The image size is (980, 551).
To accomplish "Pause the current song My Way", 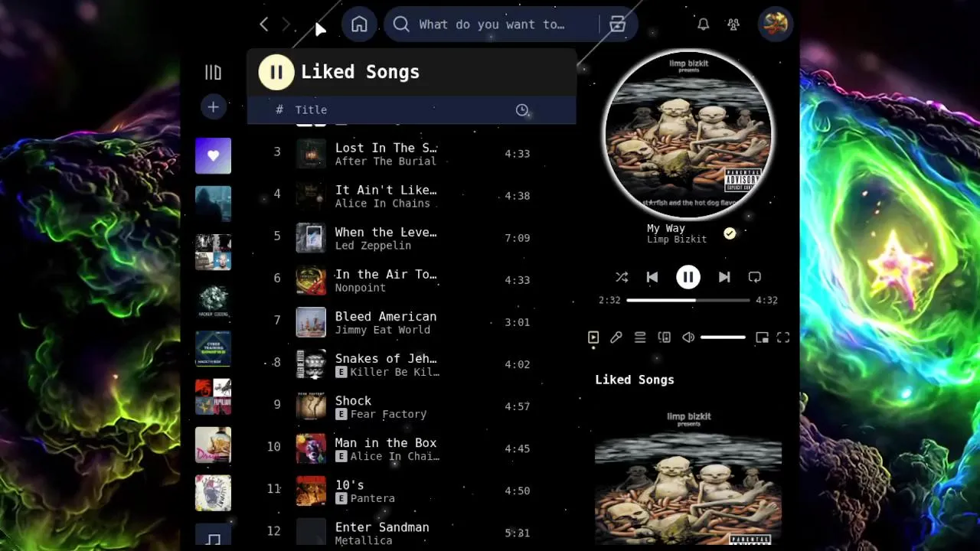I will tap(688, 277).
